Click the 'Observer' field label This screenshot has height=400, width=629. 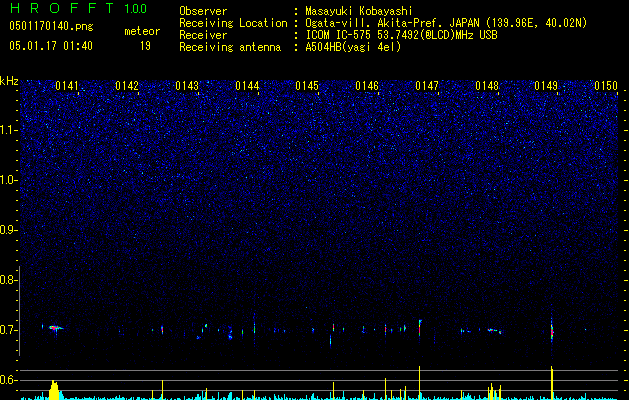pos(203,11)
